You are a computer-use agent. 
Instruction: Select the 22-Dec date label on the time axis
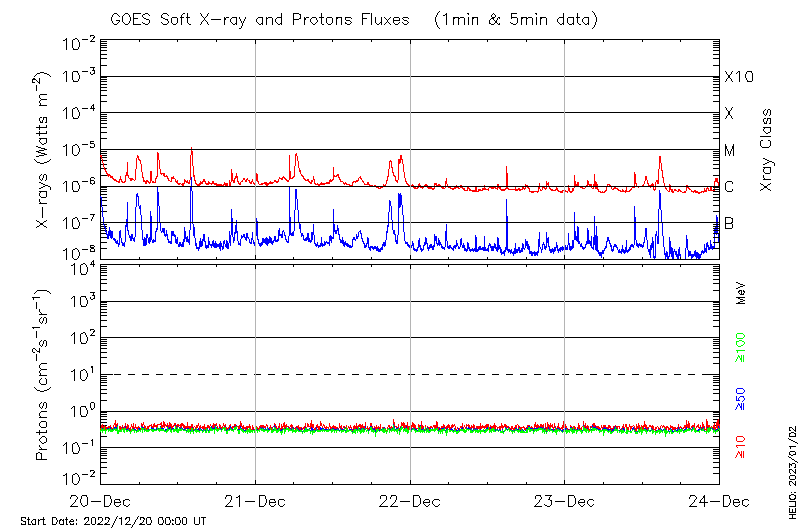[410, 502]
